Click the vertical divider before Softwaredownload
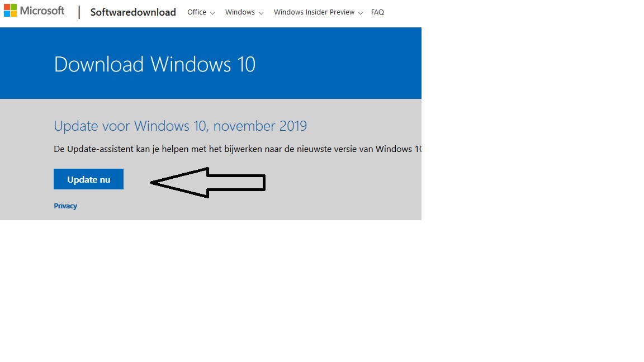Viewport: 644px width, 362px height. pyautogui.click(x=79, y=12)
